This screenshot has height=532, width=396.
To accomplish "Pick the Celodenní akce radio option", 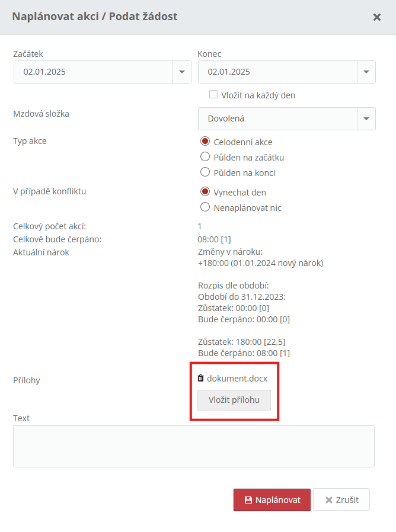I will [205, 141].
